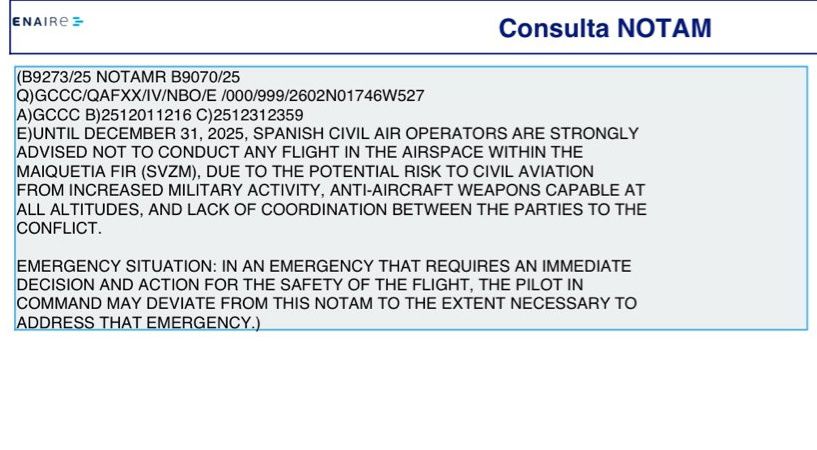Click the final line 'ADDRESS THAT EMERGENCY.)'

(137, 324)
